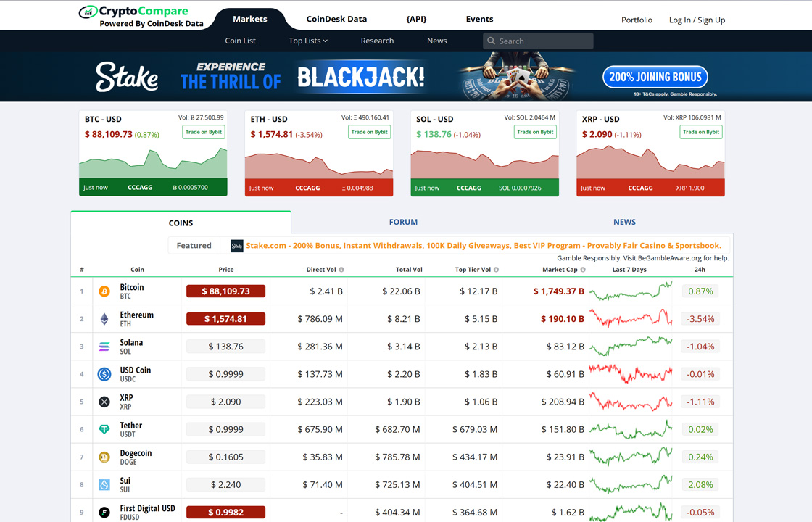Screen dimensions: 812x522
Task: Click XRP market cap $ 208.94 B
Action: click(563, 402)
